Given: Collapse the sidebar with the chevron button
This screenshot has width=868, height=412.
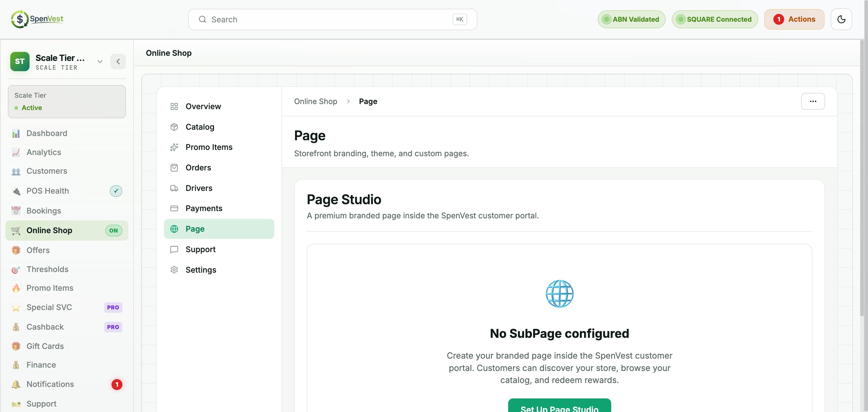Looking at the screenshot, I should (118, 61).
